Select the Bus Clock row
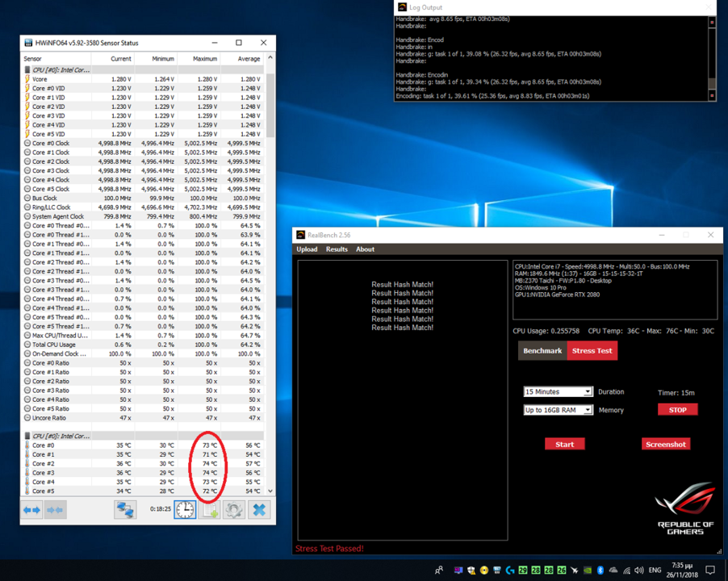Screen dimensions: 728x581 [143, 199]
